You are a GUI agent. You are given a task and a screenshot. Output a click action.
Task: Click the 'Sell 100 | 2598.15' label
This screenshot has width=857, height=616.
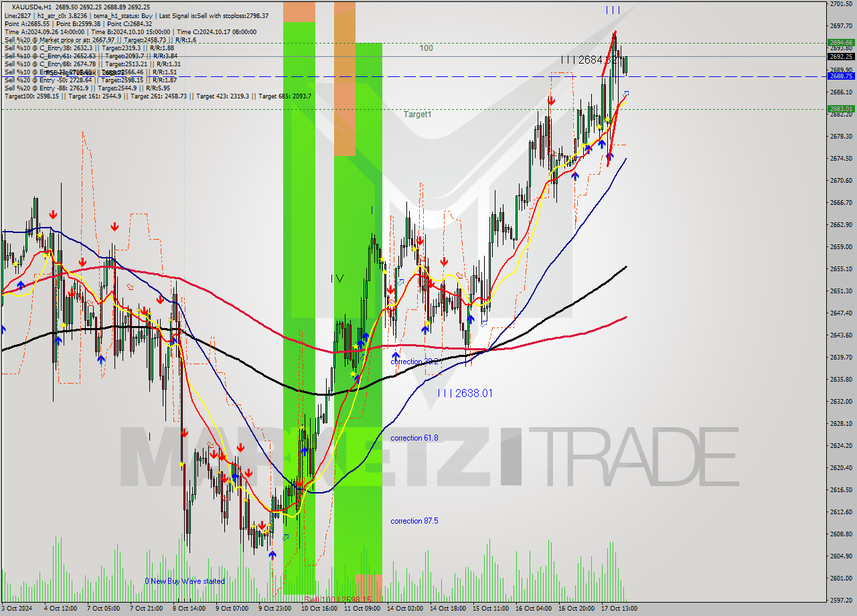click(x=338, y=599)
